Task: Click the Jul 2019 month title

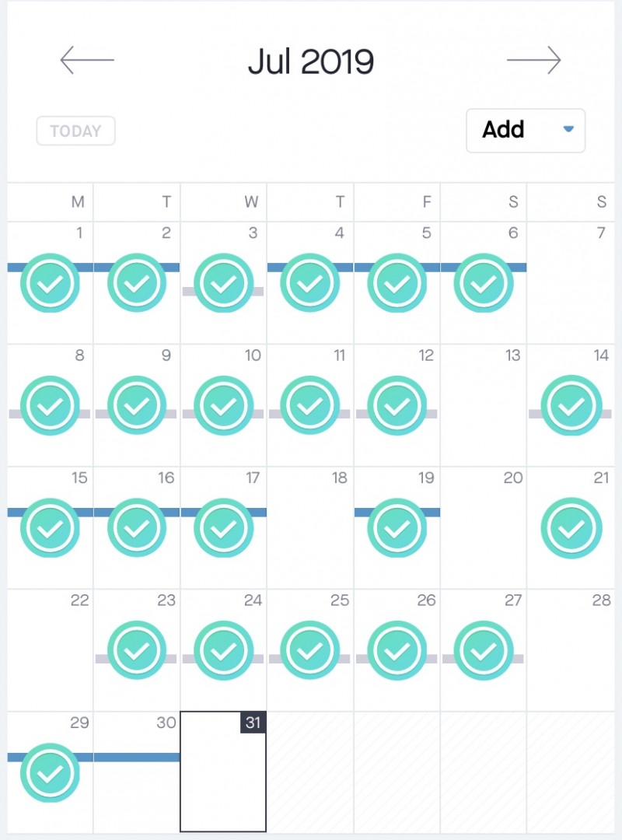Action: pos(310,61)
